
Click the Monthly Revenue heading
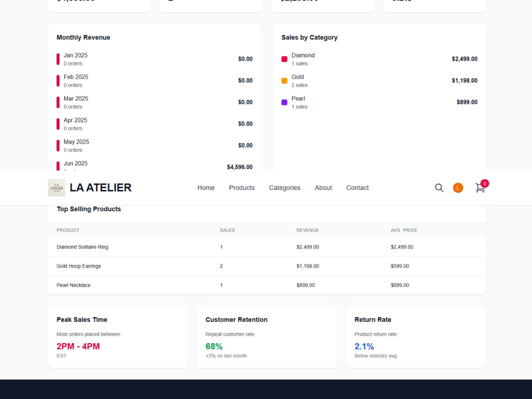83,37
